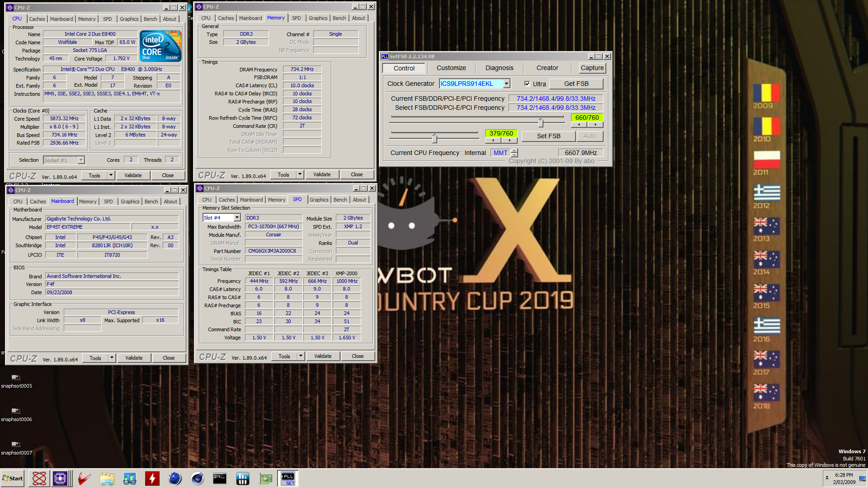Click Tools button in CPU-Z Mainboard window
868x488 pixels.
(x=95, y=358)
